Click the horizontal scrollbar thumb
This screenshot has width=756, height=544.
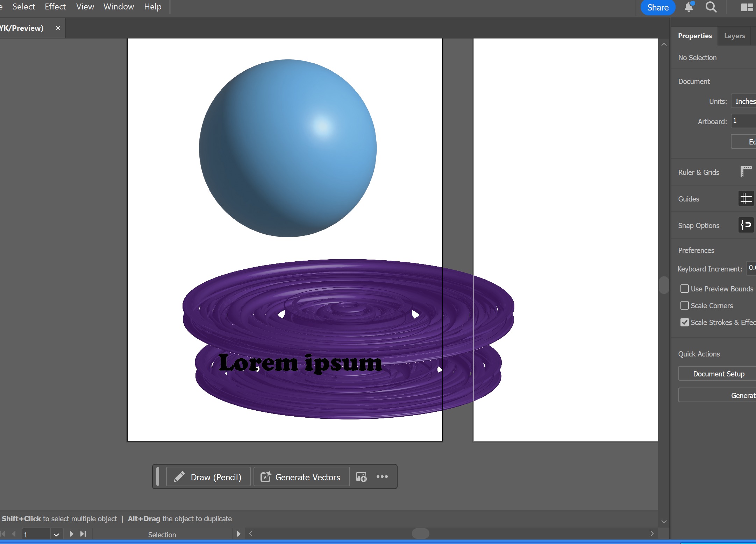click(420, 534)
